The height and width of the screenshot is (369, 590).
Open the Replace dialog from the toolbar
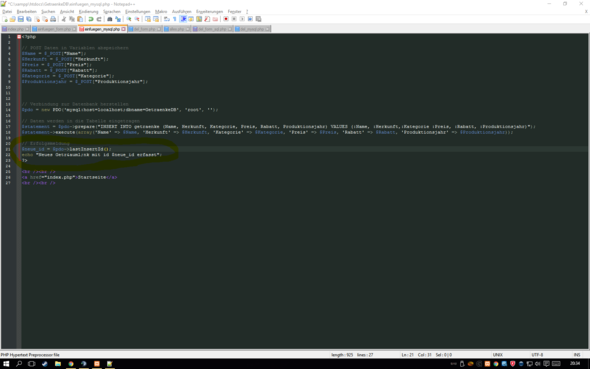tap(118, 19)
